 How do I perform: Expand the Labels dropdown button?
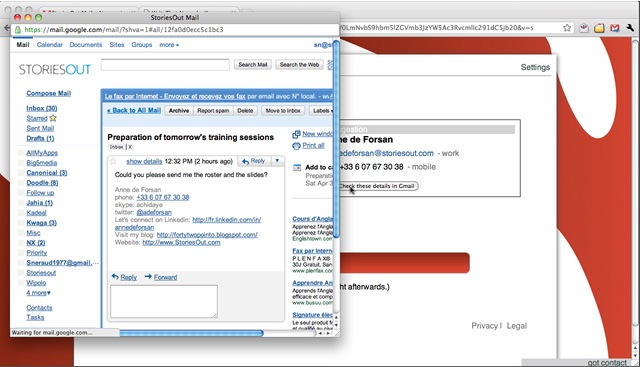point(321,111)
